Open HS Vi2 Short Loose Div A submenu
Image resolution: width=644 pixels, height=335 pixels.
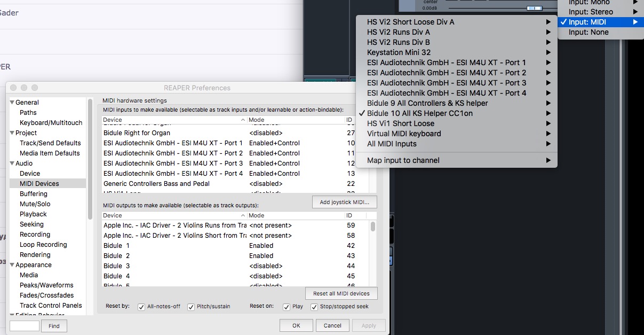click(457, 22)
